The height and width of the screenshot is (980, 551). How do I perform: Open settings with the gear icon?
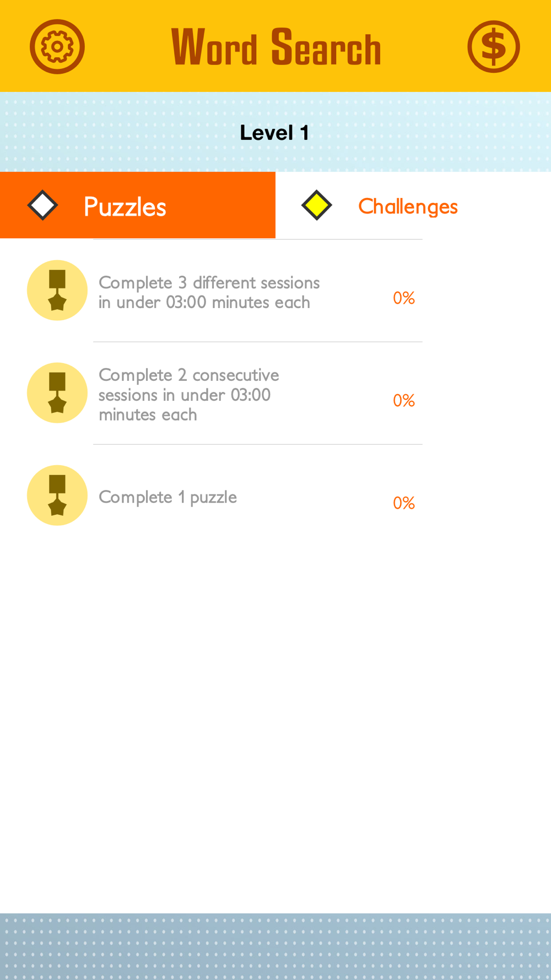click(57, 47)
